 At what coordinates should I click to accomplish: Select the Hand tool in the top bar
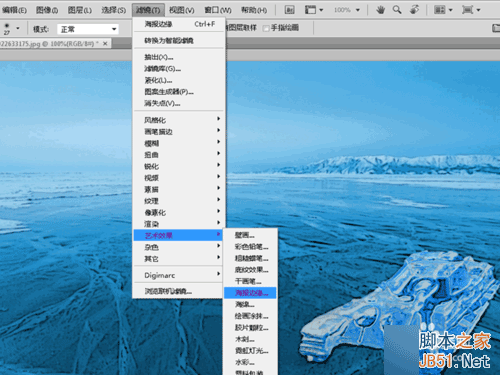380,10
